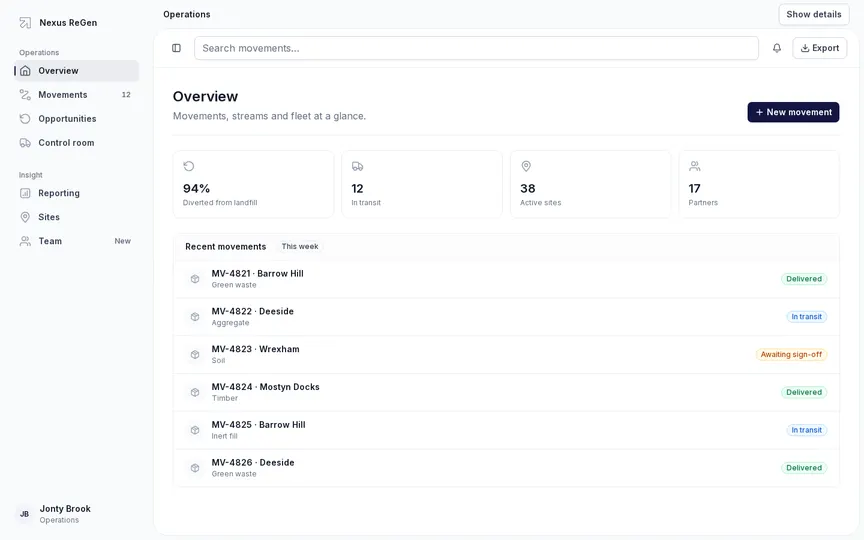Open Movements in the sidebar
The image size is (864, 540).
point(77,95)
